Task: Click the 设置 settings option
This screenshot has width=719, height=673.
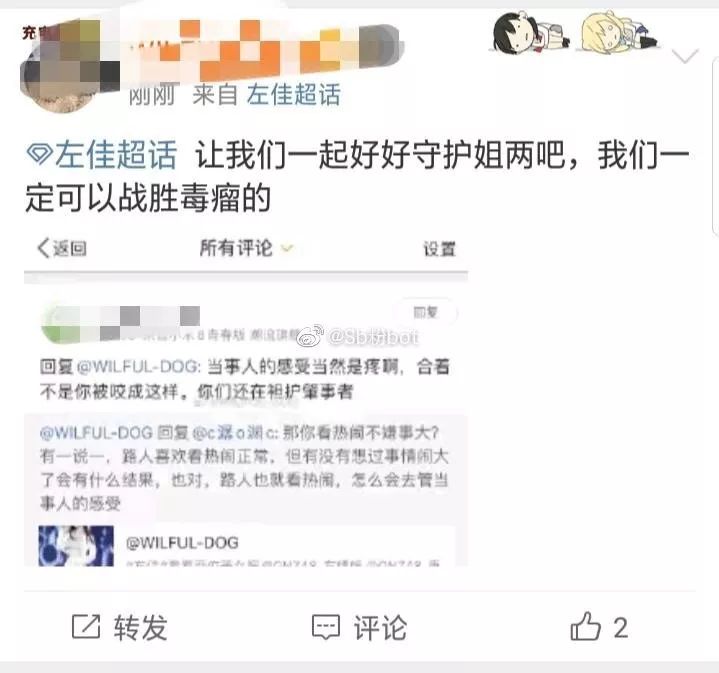Action: (x=439, y=249)
